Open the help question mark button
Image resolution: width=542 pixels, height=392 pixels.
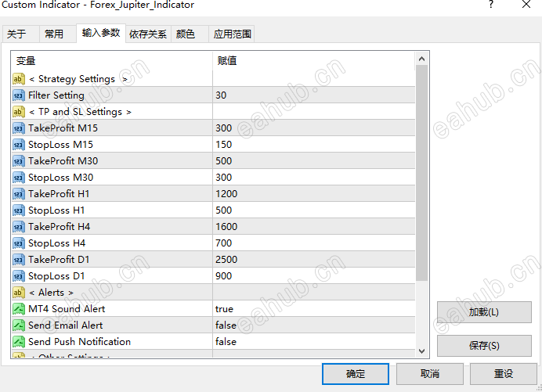[x=491, y=5]
